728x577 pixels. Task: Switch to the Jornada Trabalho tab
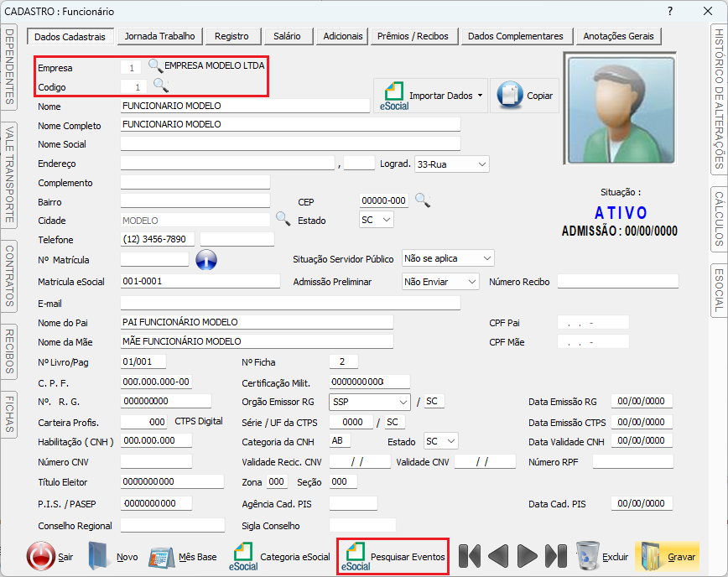[x=159, y=36]
